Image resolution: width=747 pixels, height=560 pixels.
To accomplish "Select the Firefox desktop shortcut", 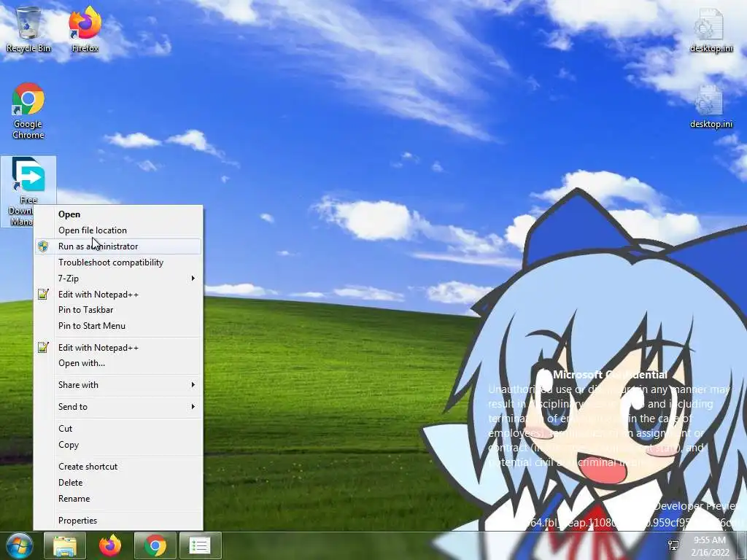I will point(85,28).
